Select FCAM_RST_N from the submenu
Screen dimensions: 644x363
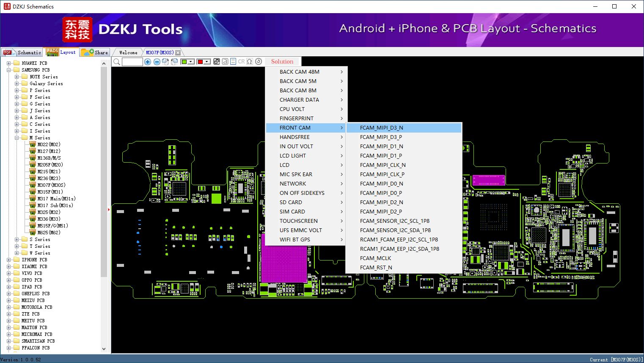click(x=404, y=268)
